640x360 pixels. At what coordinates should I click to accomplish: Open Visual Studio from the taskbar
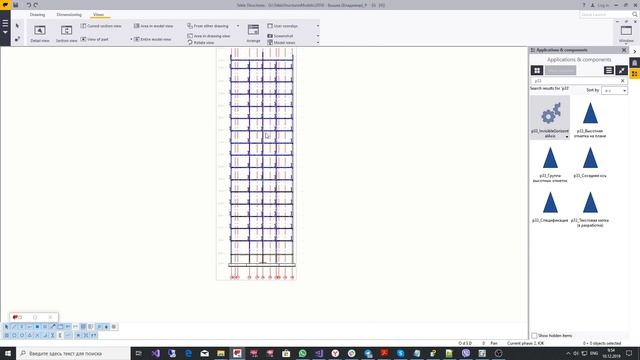(156, 353)
